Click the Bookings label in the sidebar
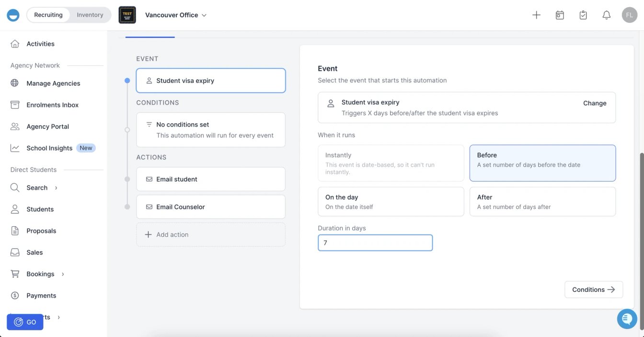This screenshot has height=337, width=644. (40, 274)
